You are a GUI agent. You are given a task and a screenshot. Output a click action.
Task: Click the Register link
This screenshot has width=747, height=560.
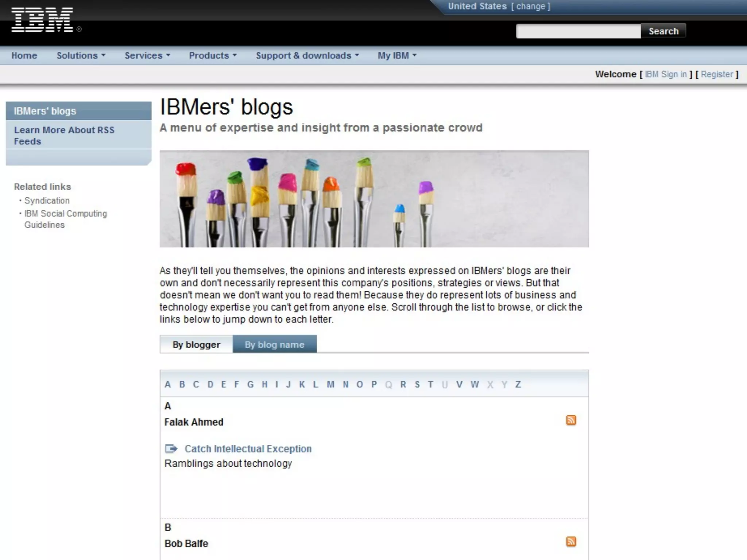tap(717, 74)
